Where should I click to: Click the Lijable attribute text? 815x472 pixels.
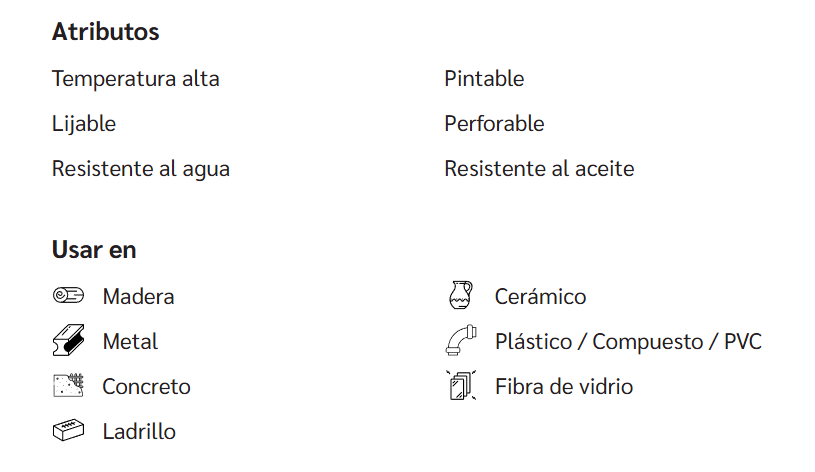point(84,124)
